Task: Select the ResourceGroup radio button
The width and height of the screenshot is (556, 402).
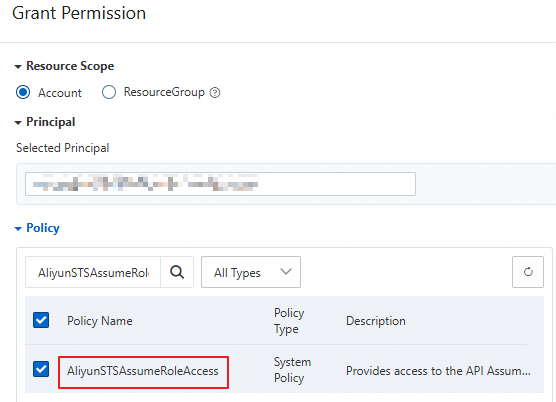Action: coord(109,92)
